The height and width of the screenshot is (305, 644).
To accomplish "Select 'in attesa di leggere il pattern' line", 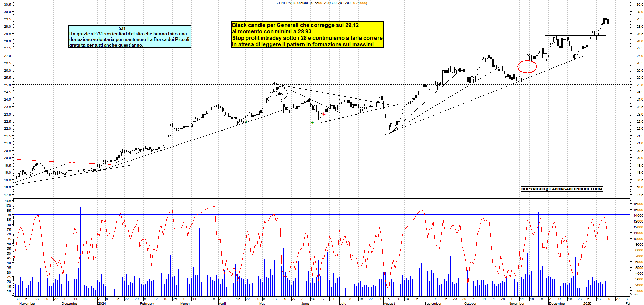I will click(x=304, y=44).
